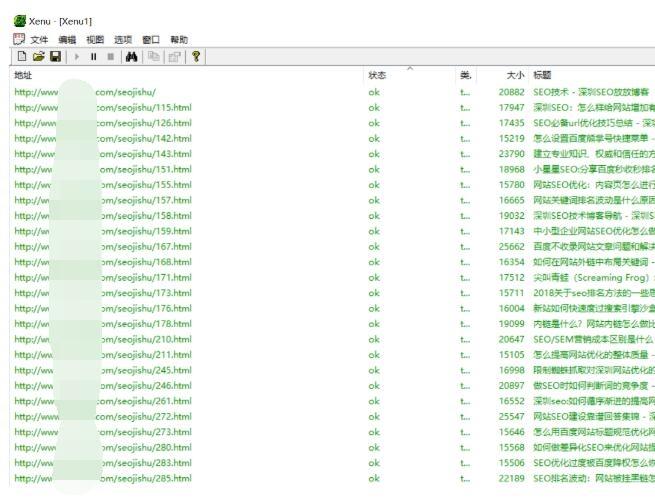Click the size value 25662
Image resolution: width=655 pixels, height=501 pixels.
(511, 247)
